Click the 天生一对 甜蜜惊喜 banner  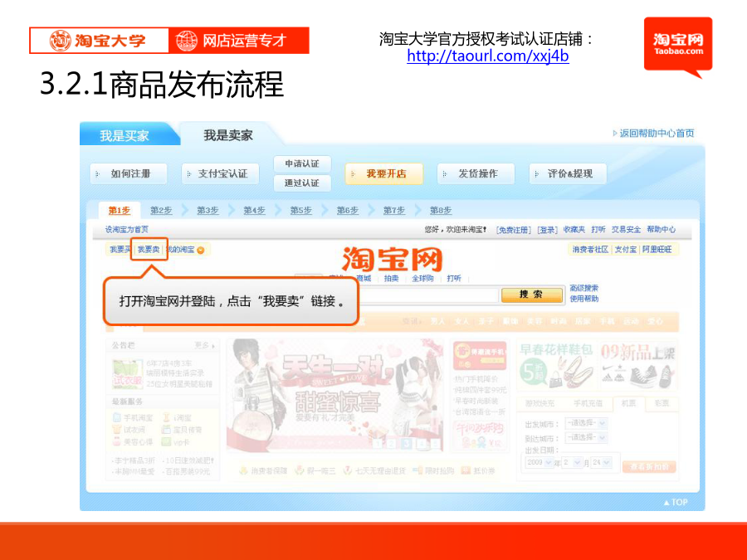[335, 395]
